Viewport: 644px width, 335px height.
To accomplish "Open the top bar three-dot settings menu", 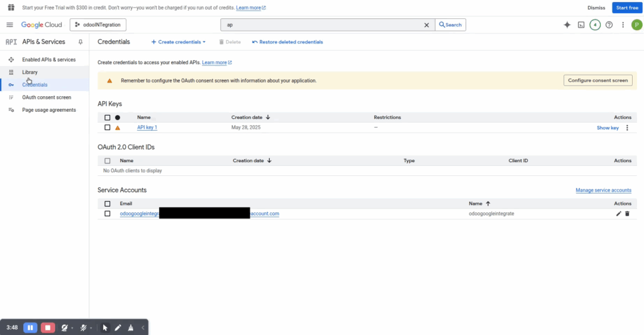I will click(623, 25).
